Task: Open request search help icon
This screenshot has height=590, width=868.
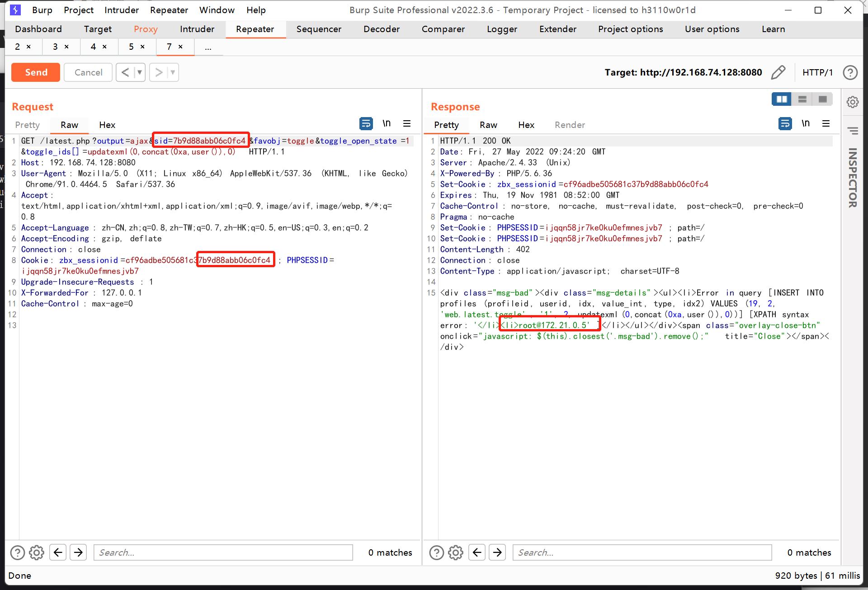Action: [x=17, y=552]
